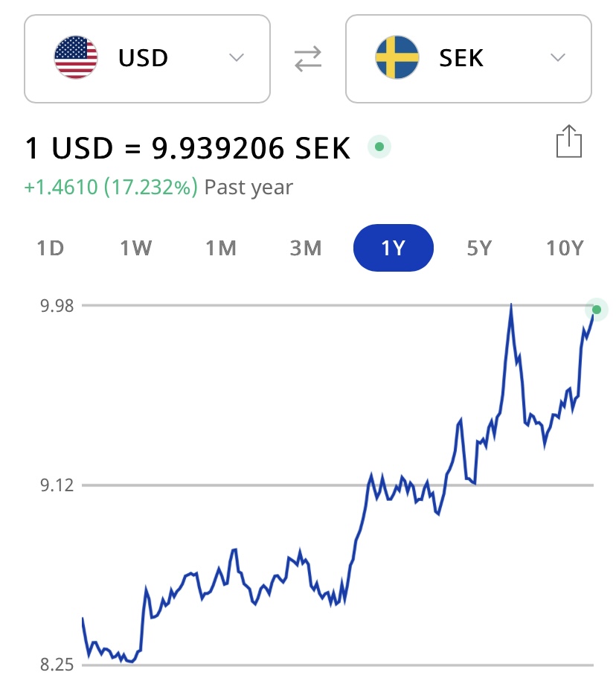This screenshot has width=616, height=690.
Task: Tap the share icon
Action: (x=568, y=141)
